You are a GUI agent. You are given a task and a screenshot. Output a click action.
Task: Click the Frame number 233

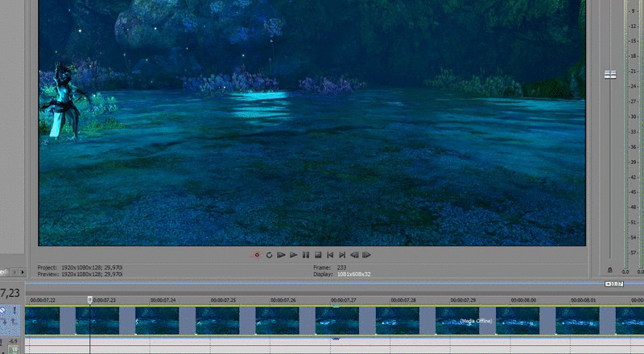[x=341, y=267]
